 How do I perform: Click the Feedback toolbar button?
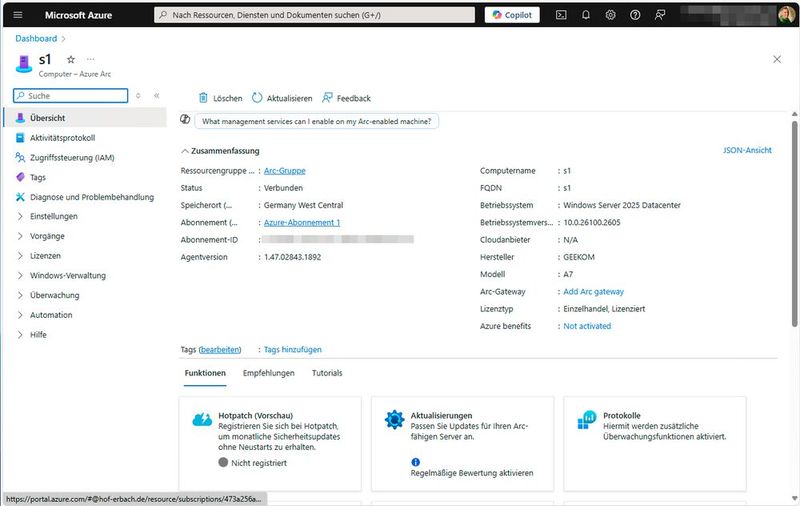[346, 98]
